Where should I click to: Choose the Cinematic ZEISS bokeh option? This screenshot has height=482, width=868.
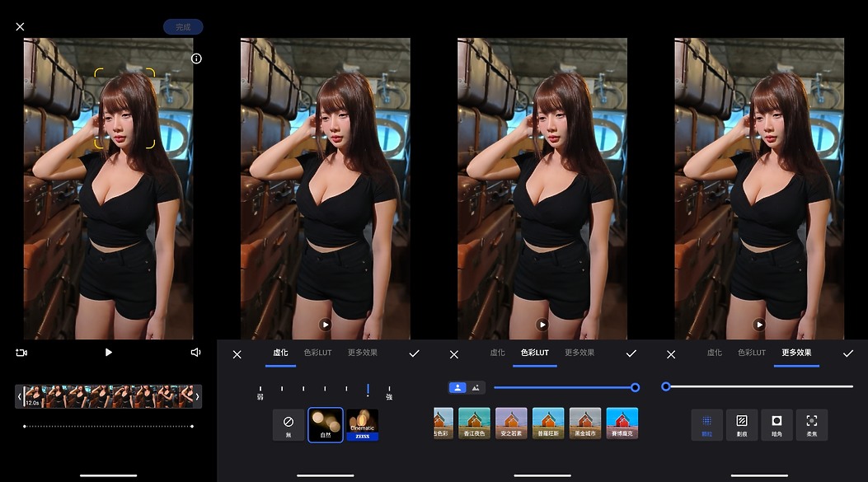(363, 425)
